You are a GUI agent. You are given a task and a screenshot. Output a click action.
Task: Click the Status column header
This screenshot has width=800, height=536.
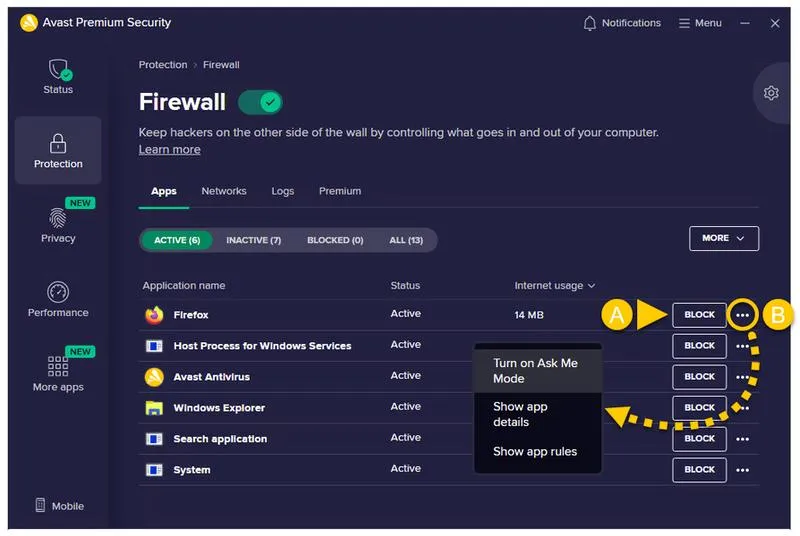405,286
